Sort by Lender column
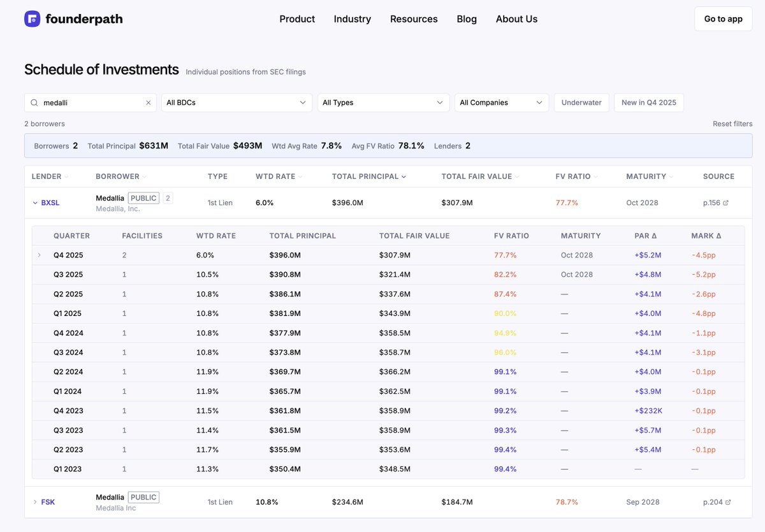The width and height of the screenshot is (765, 532). point(50,176)
